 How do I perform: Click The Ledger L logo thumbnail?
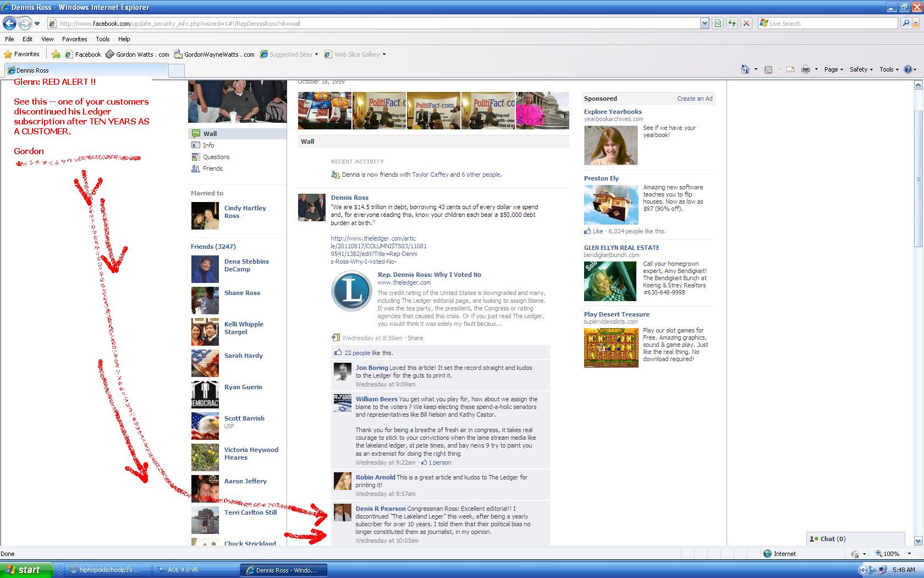pos(351,291)
